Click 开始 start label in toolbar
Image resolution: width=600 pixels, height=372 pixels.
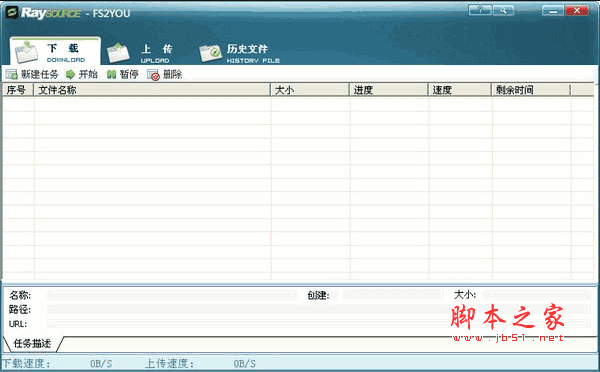click(88, 74)
